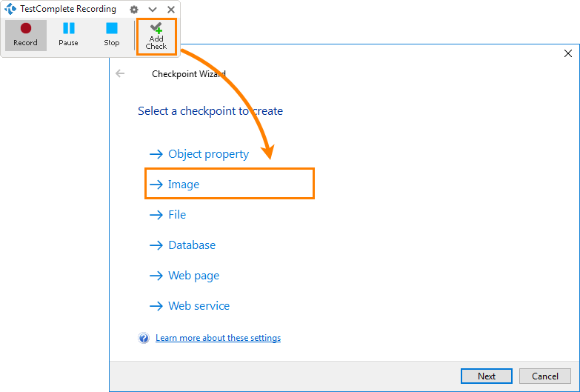Go back using wizard back arrow
Image resolution: width=580 pixels, height=392 pixels.
(x=120, y=73)
